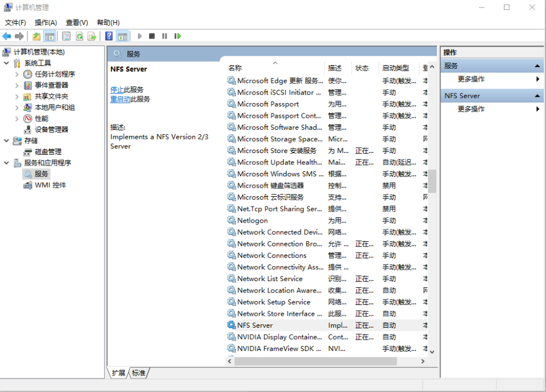This screenshot has height=392, width=546.
Task: Click the 重启动 link for this service
Action: pos(120,99)
